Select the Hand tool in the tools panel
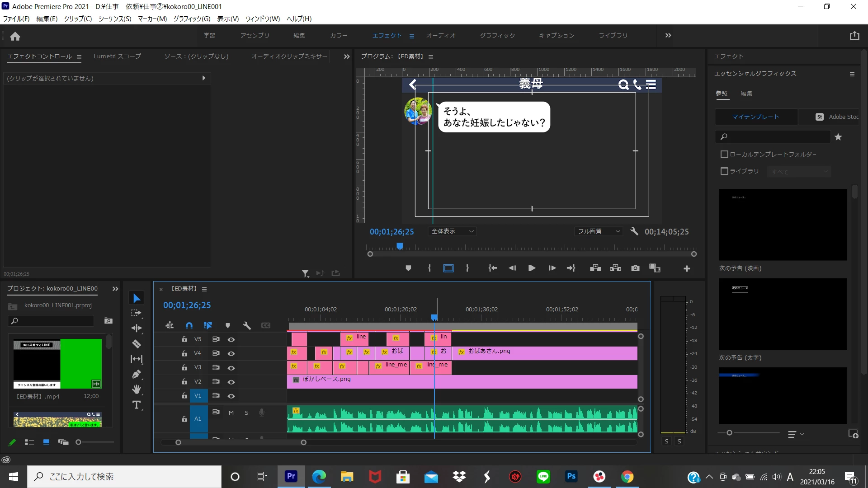 137,389
